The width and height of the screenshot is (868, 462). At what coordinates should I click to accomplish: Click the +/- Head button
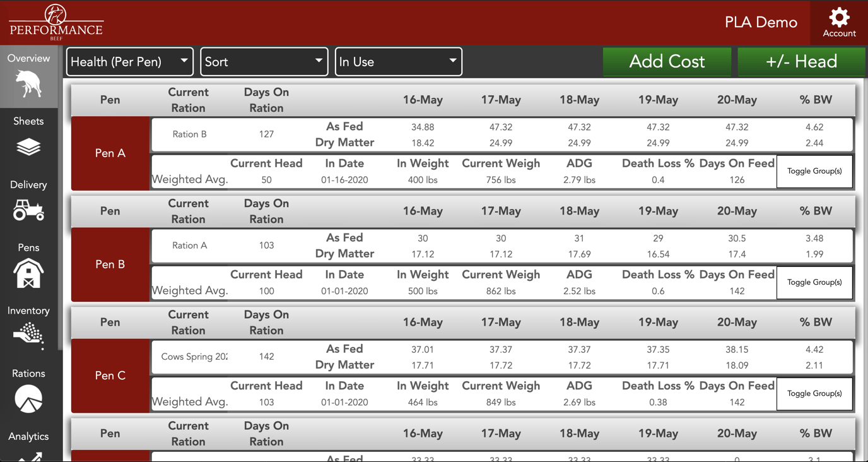tap(801, 62)
